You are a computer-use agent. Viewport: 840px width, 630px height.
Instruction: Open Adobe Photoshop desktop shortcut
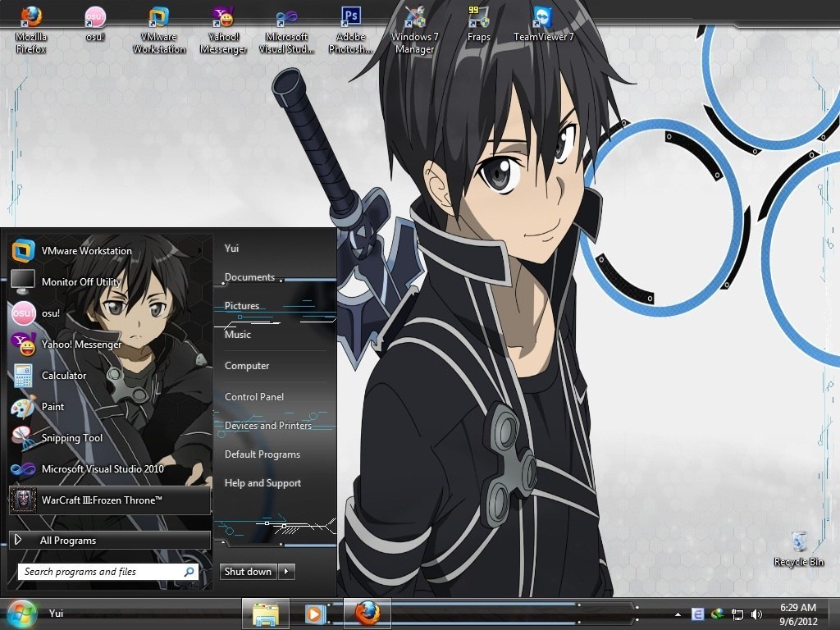click(x=350, y=30)
